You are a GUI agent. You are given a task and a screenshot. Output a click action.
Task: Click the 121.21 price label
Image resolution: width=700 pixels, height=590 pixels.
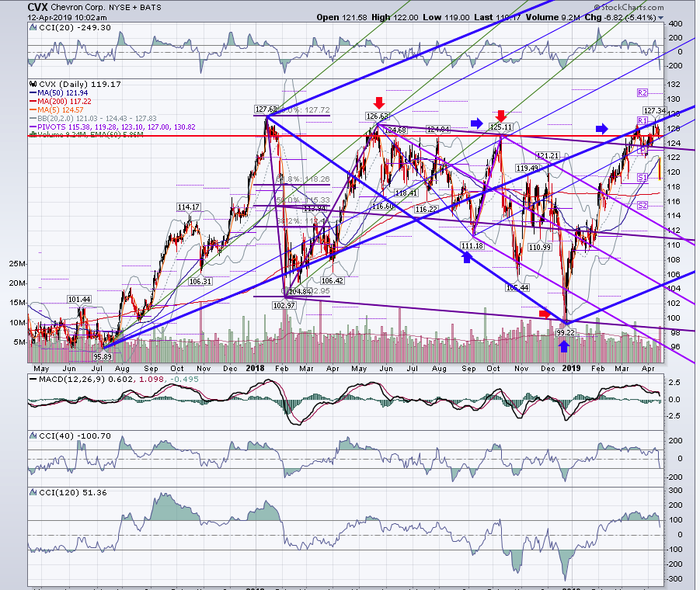coord(547,155)
